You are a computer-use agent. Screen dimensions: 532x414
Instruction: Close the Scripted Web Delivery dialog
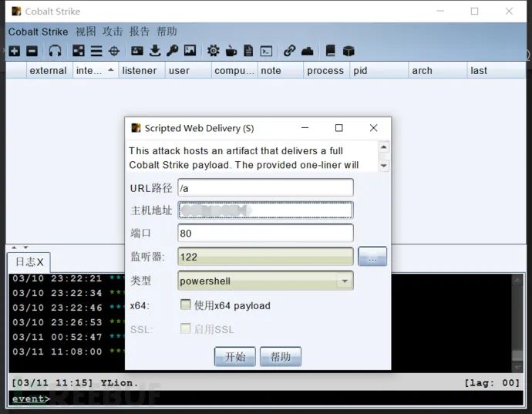pyautogui.click(x=373, y=128)
